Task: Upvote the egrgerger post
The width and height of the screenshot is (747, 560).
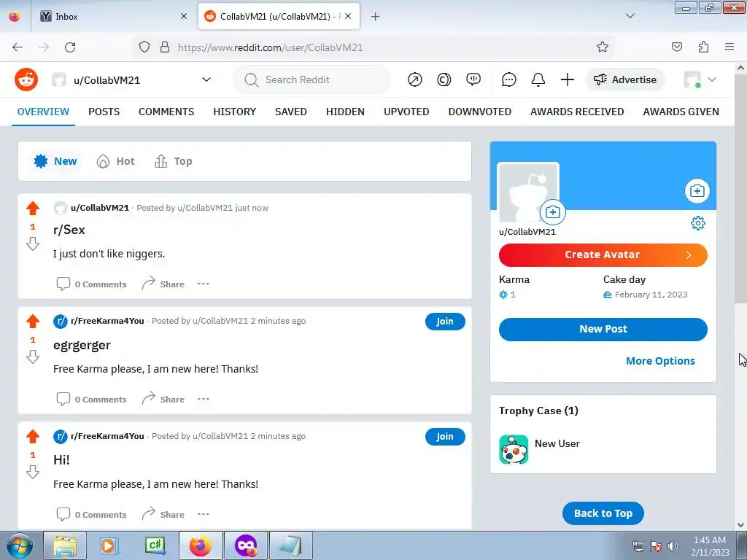Action: tap(33, 321)
